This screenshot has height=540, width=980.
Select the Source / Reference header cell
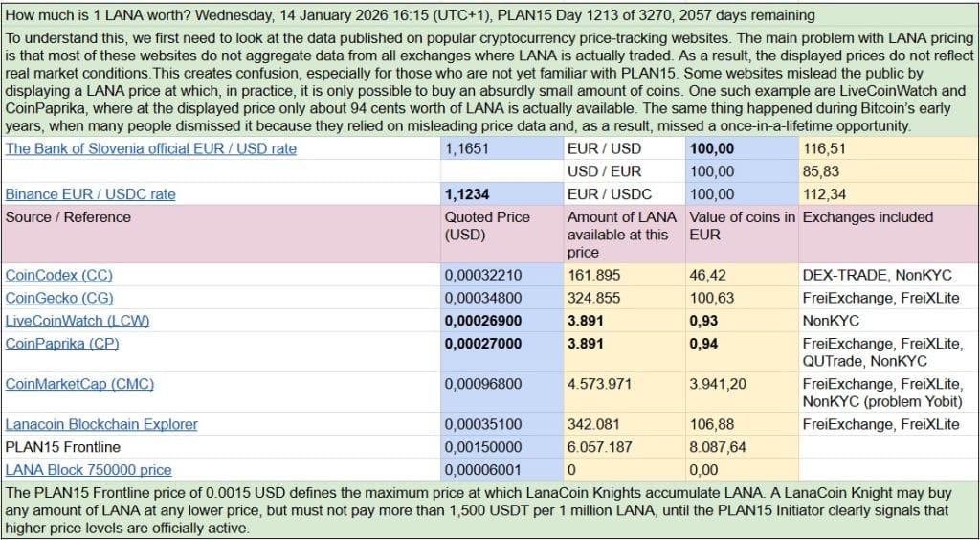tap(68, 217)
